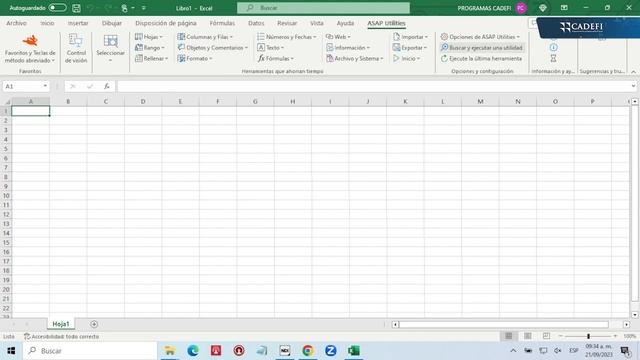Viewport: 640px width, 360px height.
Task: Open notification center icon
Action: [x=625, y=351]
